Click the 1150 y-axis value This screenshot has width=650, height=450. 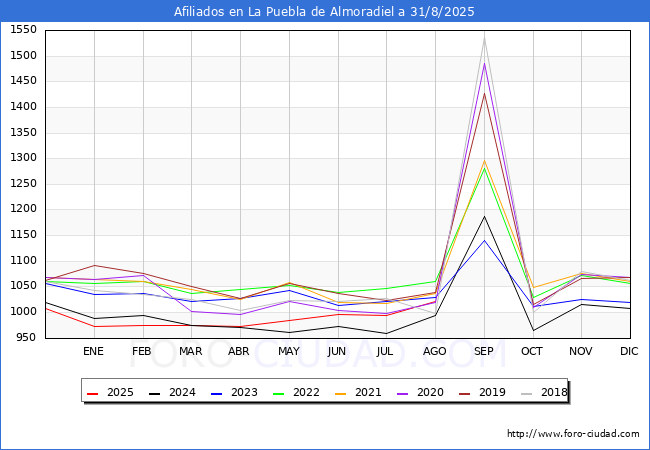pyautogui.click(x=24, y=235)
